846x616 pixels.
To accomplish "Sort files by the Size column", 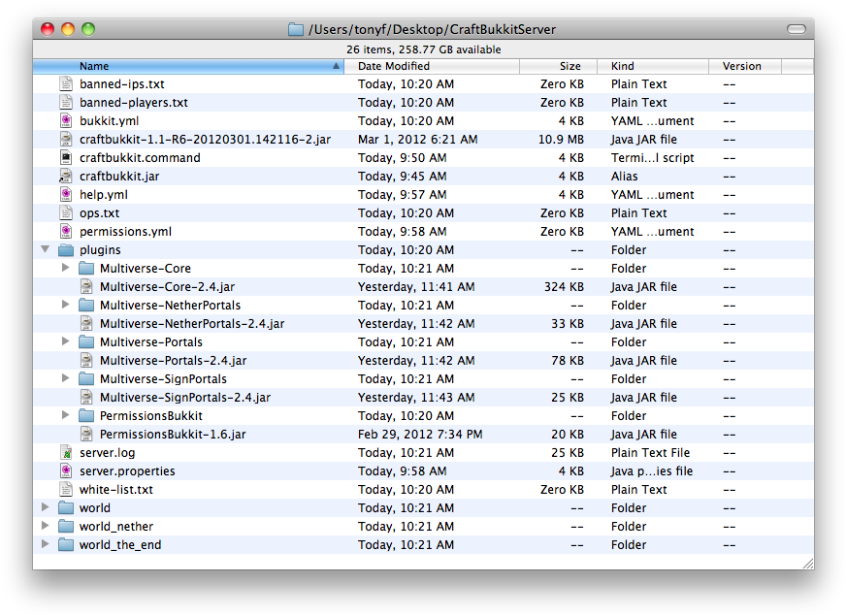I will 569,66.
